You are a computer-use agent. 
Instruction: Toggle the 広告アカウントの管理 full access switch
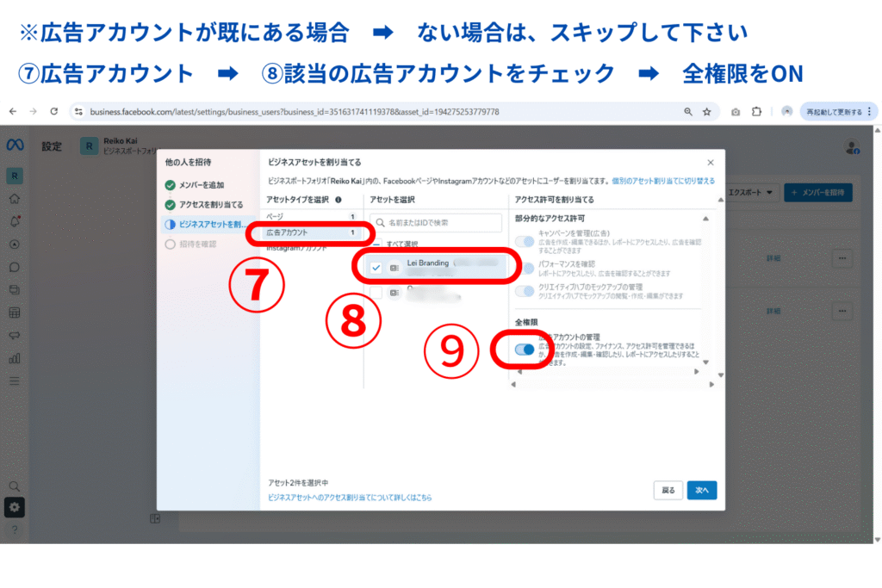524,350
